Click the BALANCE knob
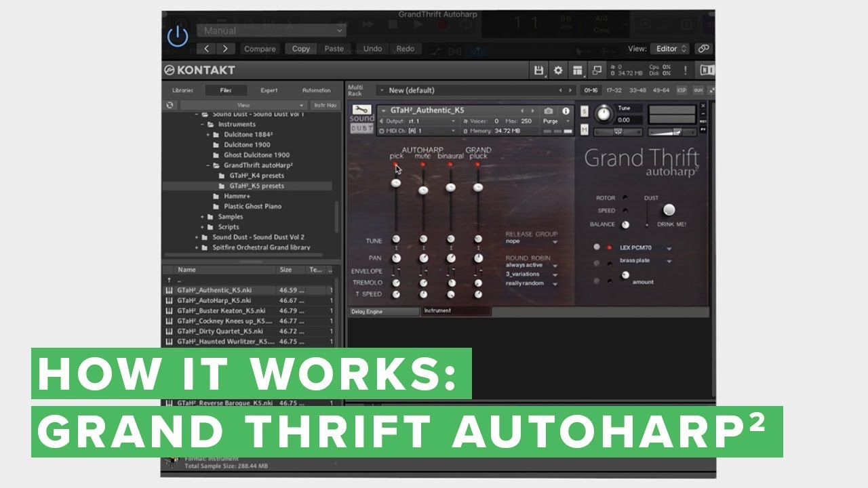 (x=625, y=224)
